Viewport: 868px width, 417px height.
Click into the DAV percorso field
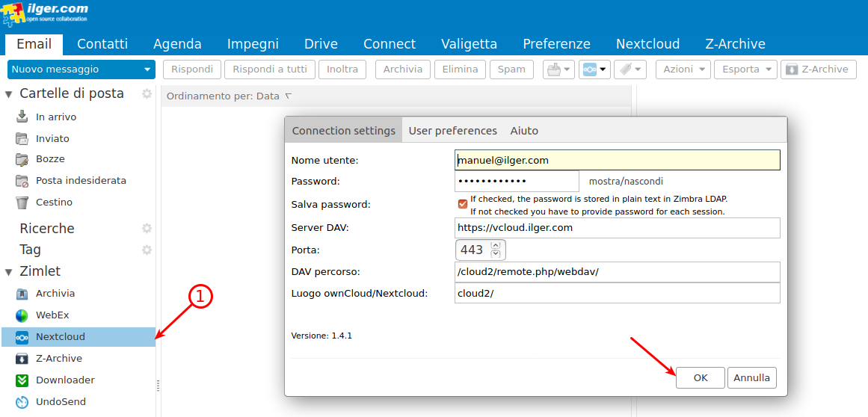618,271
